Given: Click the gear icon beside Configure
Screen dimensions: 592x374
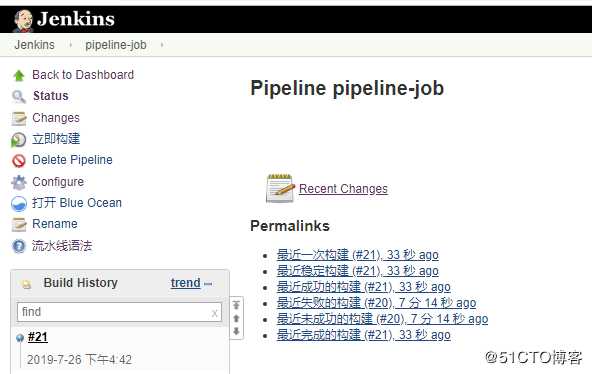Looking at the screenshot, I should [19, 182].
